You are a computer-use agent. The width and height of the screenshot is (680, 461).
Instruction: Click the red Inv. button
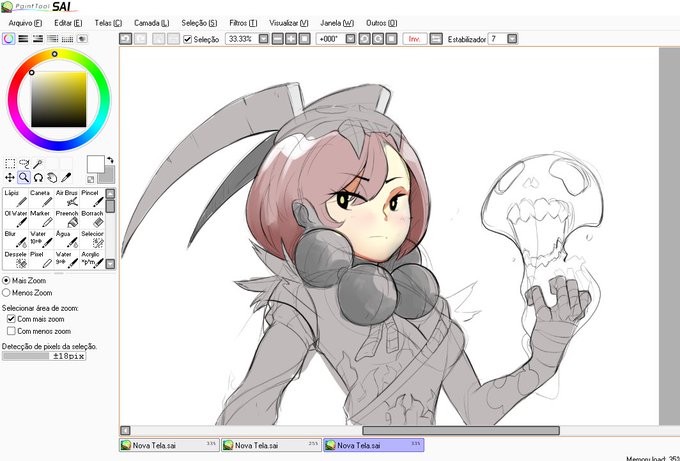coord(415,39)
